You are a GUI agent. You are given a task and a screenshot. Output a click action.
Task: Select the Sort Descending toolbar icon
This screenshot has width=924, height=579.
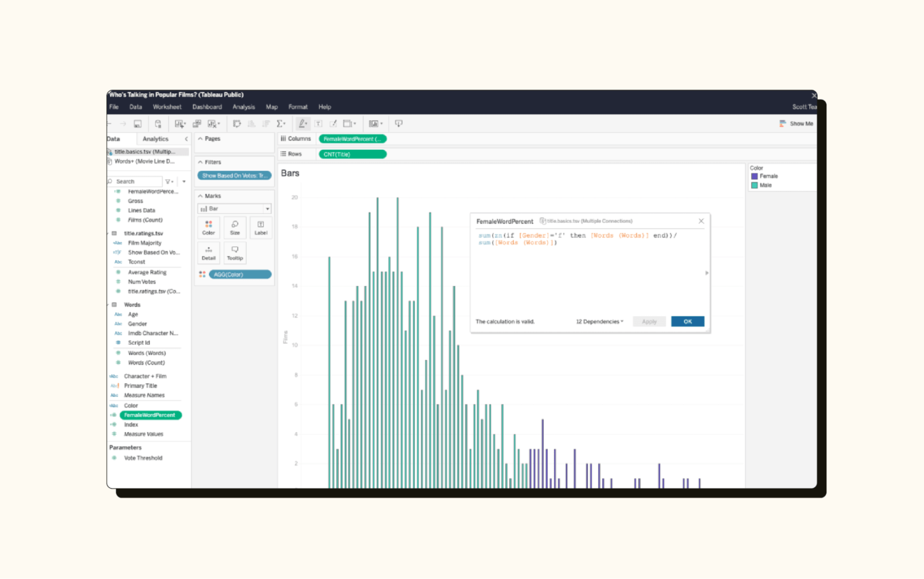266,123
